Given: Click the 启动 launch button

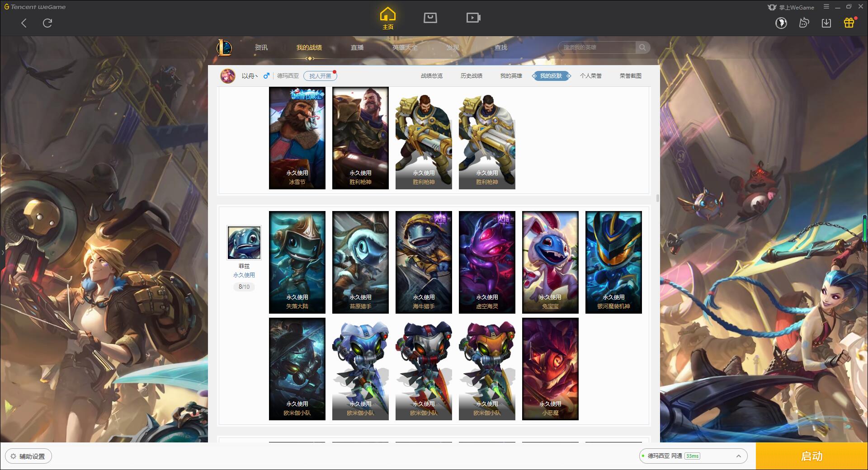Looking at the screenshot, I should click(x=812, y=456).
